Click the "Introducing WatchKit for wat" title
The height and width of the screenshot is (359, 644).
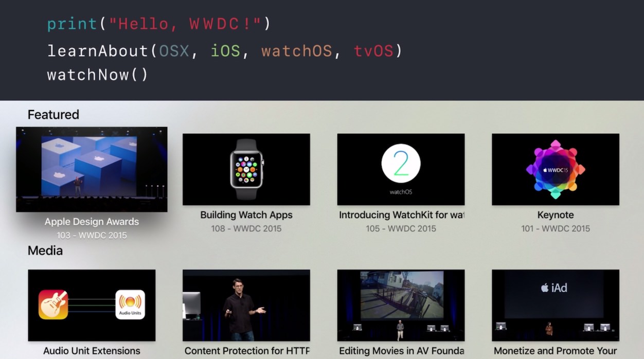401,215
